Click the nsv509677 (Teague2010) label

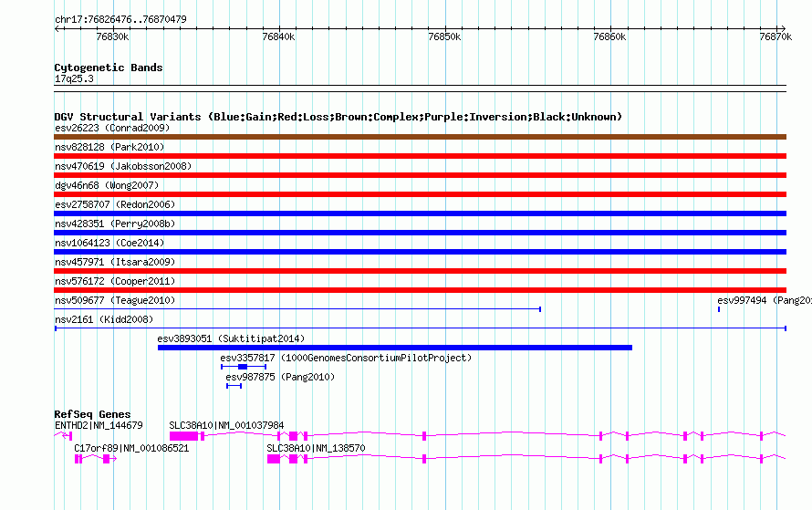115,300
